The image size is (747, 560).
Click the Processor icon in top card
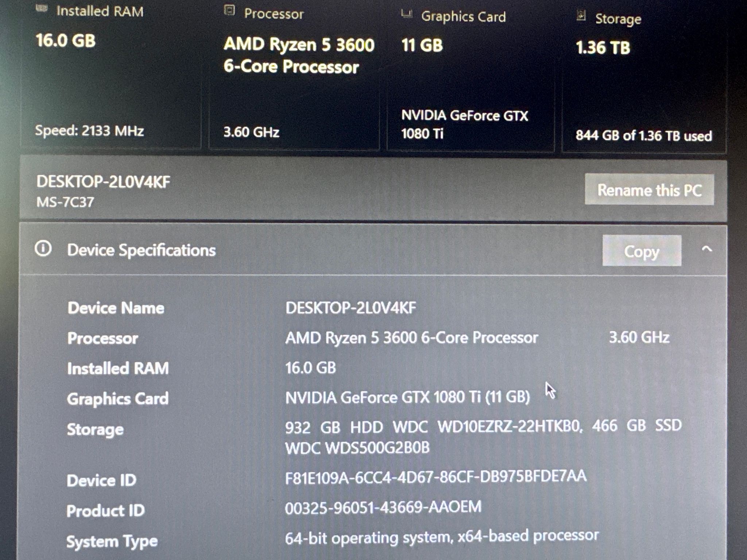(229, 11)
